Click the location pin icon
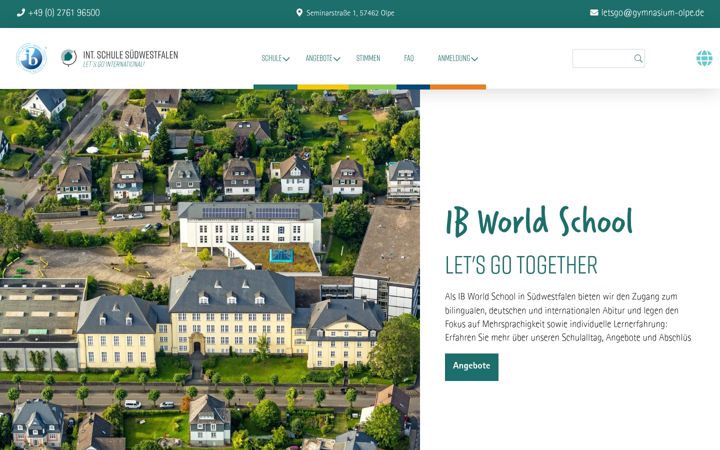Screen dimensions: 720x450 click(x=299, y=13)
